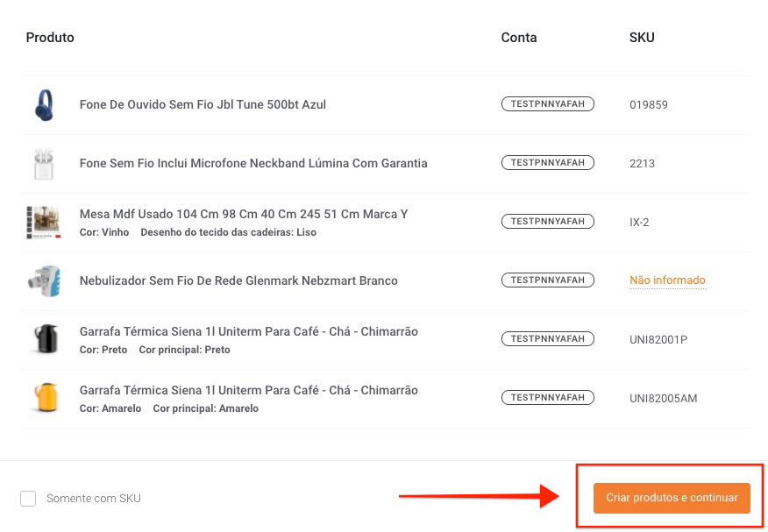Click the TESTPNNYAFAH badge in nebulizer row
The width and height of the screenshot is (768, 532).
click(x=548, y=280)
